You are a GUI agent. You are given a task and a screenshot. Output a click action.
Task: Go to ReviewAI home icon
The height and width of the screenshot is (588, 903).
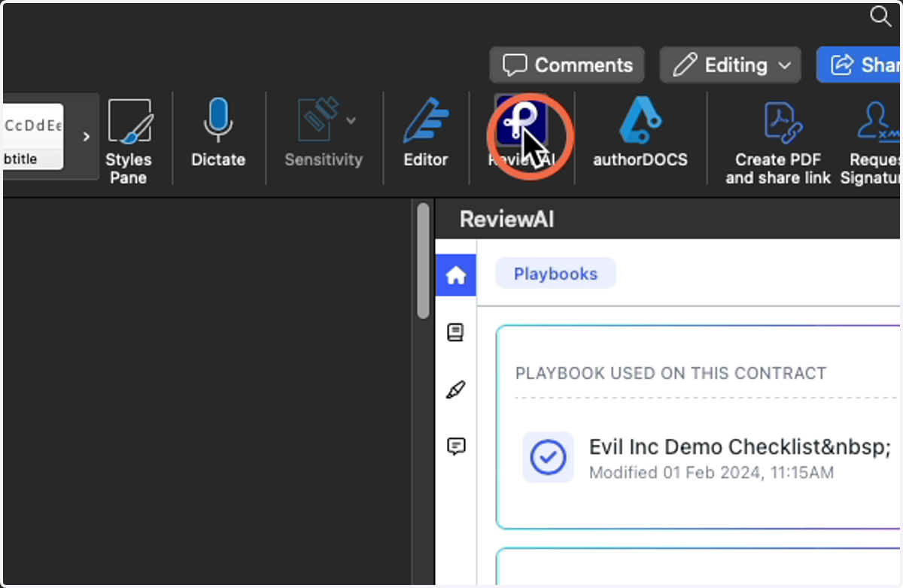tap(456, 276)
